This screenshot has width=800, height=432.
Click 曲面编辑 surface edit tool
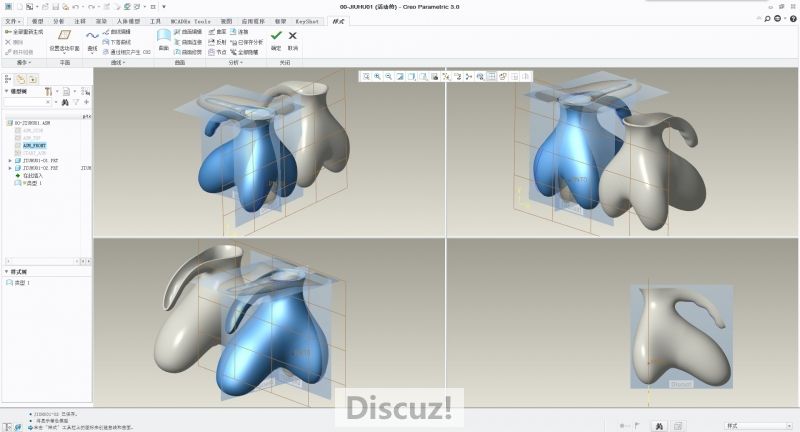pos(188,32)
